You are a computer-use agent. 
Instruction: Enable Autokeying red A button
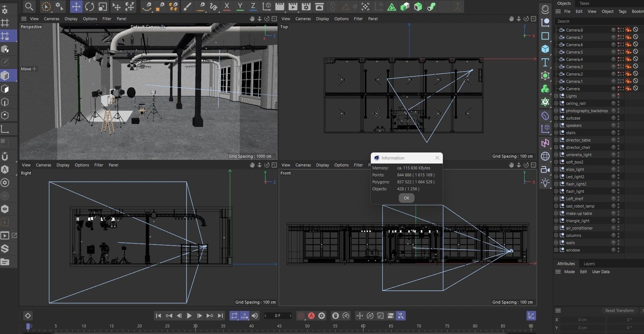311,316
